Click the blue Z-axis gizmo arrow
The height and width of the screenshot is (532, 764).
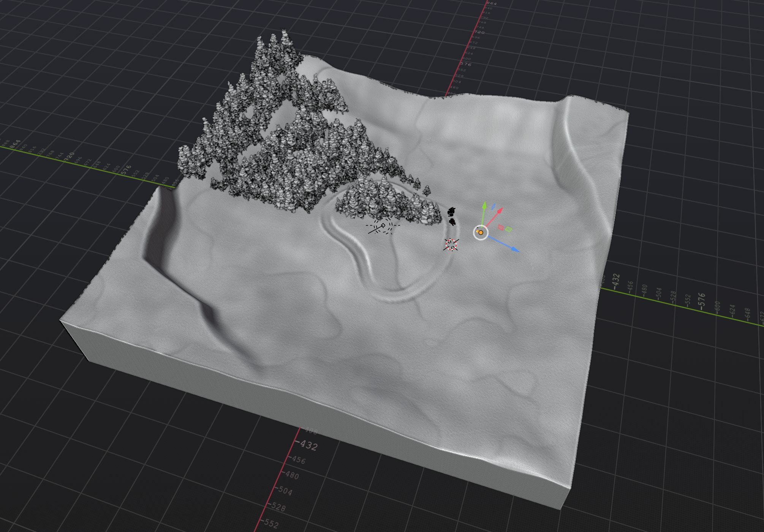pos(515,249)
